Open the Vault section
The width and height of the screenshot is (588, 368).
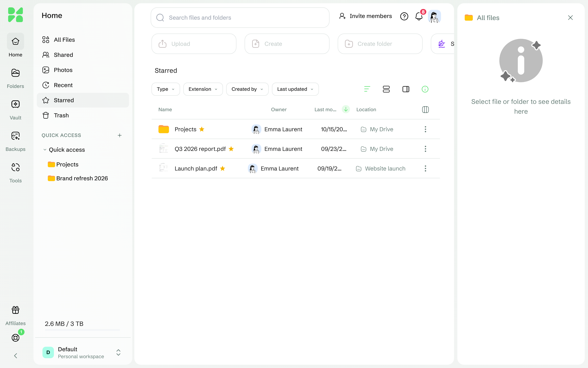(x=15, y=110)
